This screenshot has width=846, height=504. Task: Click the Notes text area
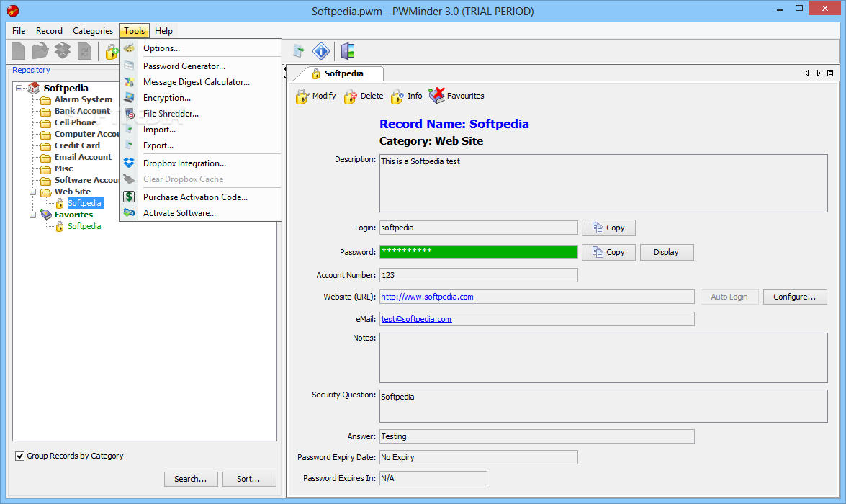pos(603,358)
